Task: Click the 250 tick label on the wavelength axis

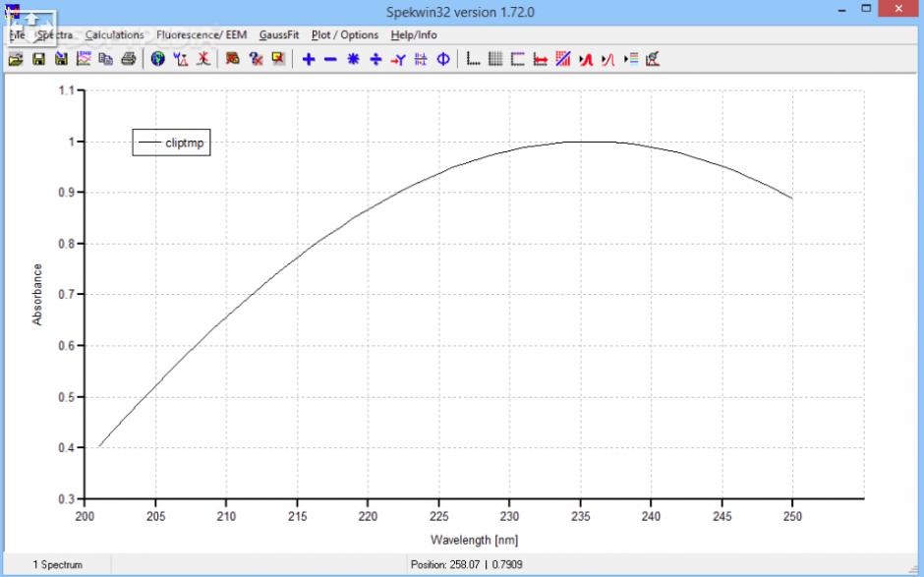Action: [x=792, y=516]
